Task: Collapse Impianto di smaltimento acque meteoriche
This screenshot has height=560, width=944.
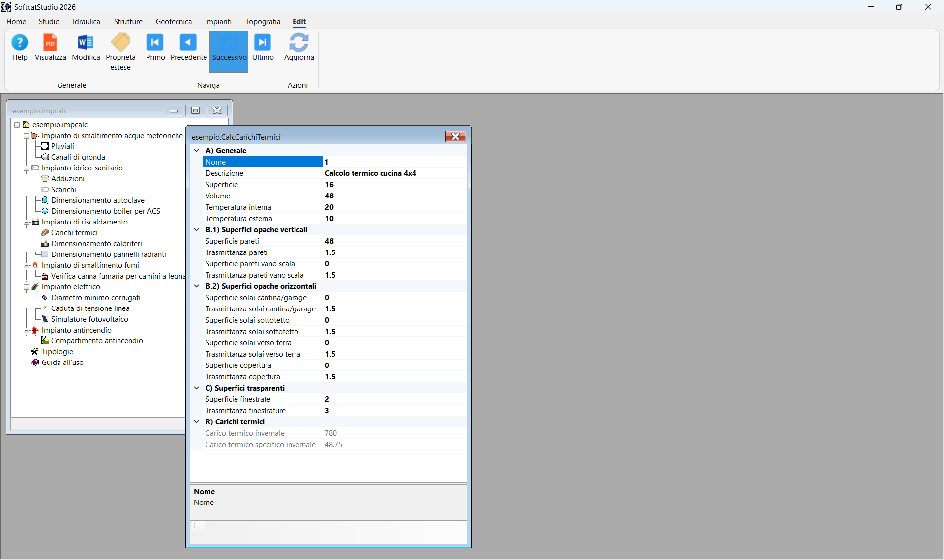Action: pos(26,136)
